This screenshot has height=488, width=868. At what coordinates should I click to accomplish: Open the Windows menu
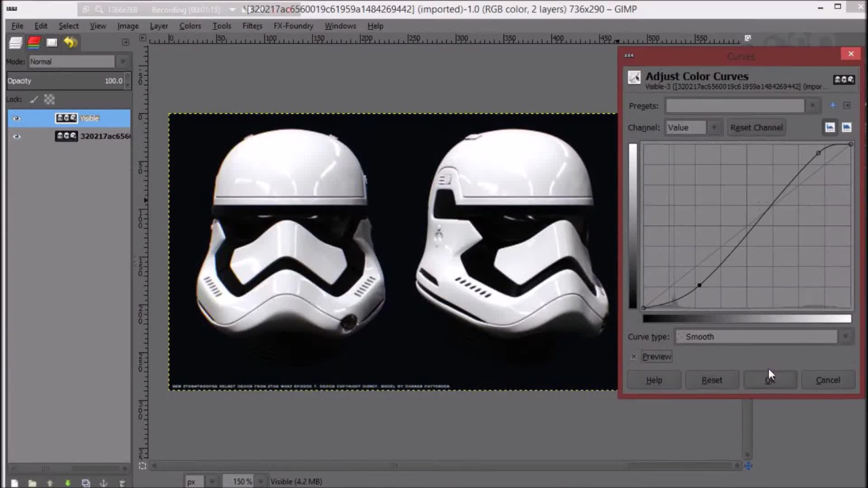(x=340, y=26)
